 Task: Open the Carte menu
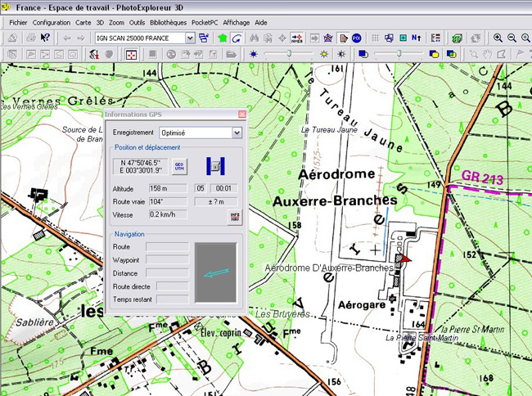coord(83,23)
